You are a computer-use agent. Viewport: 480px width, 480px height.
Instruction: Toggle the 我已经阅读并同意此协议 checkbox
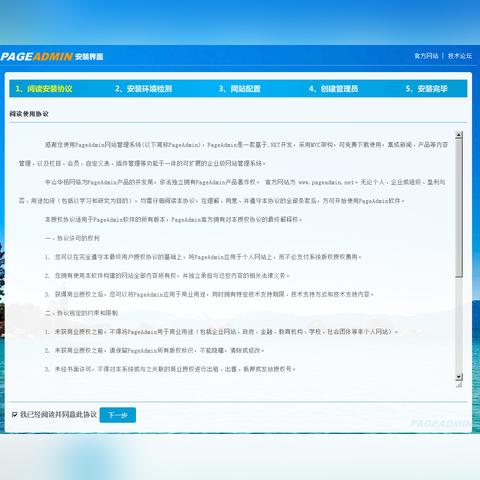[15, 415]
